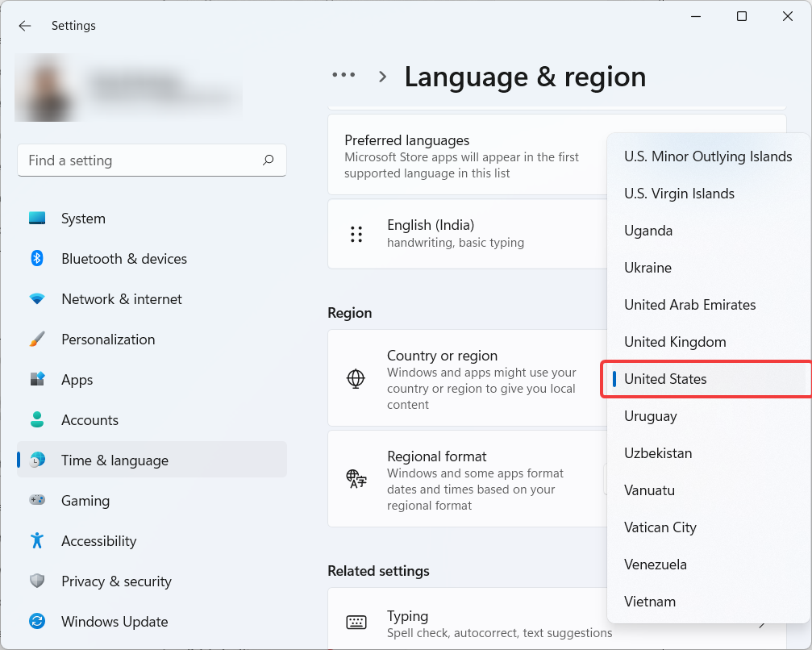Click the globe icon beside Country or region

pos(356,378)
